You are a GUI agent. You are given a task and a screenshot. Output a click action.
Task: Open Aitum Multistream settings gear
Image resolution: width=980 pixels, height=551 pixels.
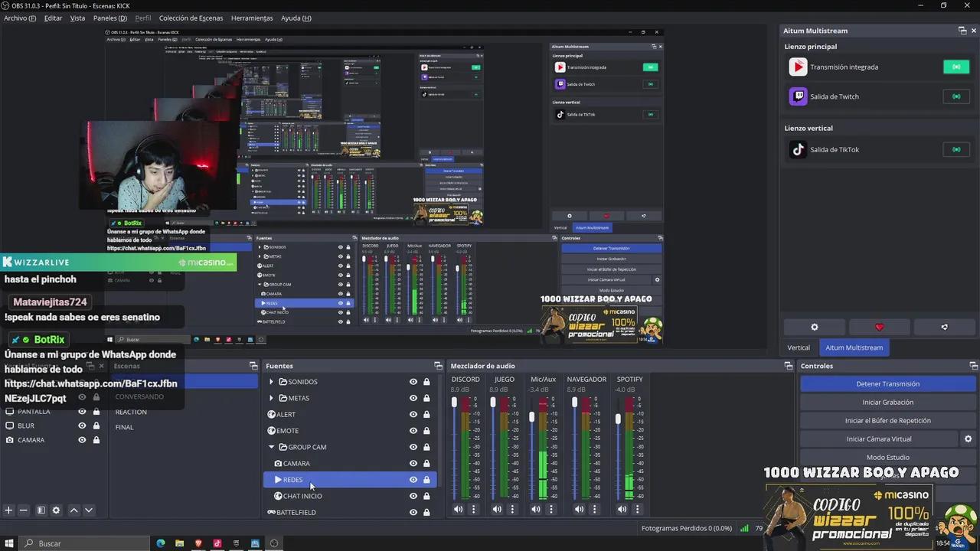pyautogui.click(x=815, y=327)
